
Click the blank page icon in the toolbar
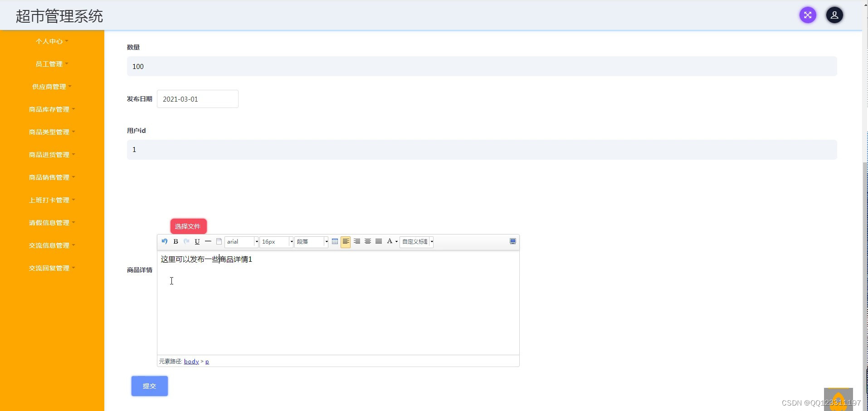(x=219, y=241)
